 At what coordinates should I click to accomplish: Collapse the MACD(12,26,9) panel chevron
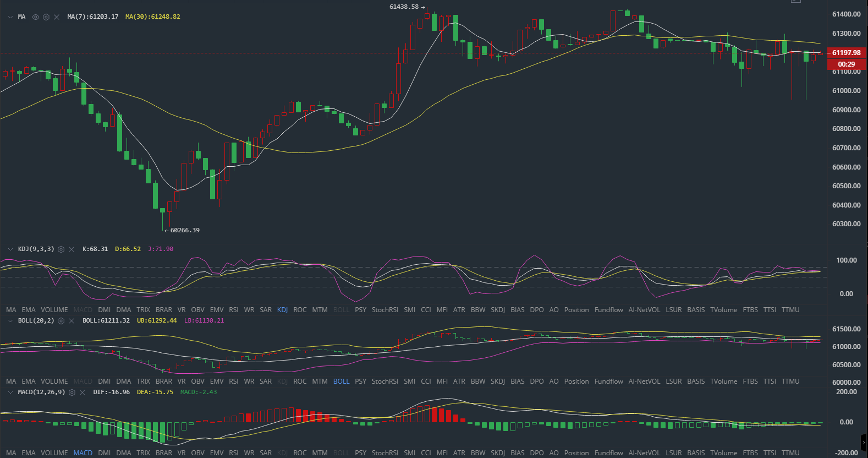pyautogui.click(x=10, y=392)
